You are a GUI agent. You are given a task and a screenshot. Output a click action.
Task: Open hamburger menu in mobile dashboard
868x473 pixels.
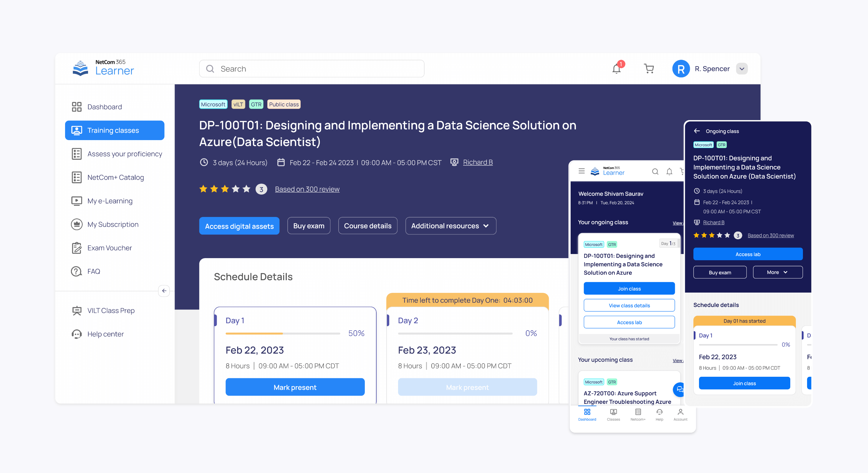(x=582, y=172)
